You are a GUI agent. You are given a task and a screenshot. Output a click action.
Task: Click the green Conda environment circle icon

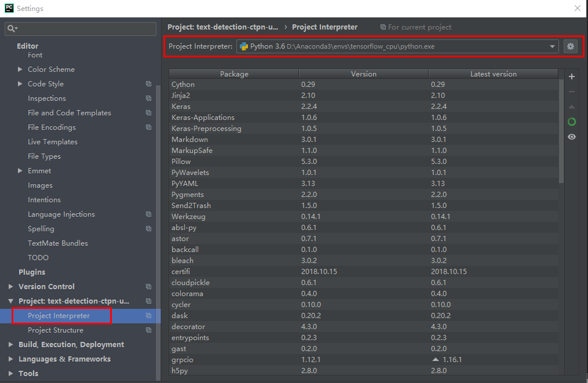[x=572, y=122]
